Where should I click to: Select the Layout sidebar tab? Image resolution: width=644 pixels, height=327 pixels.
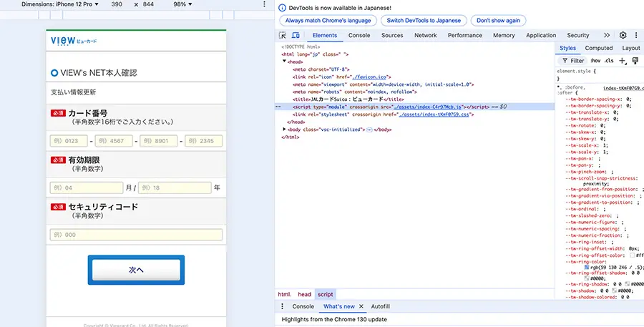point(631,48)
